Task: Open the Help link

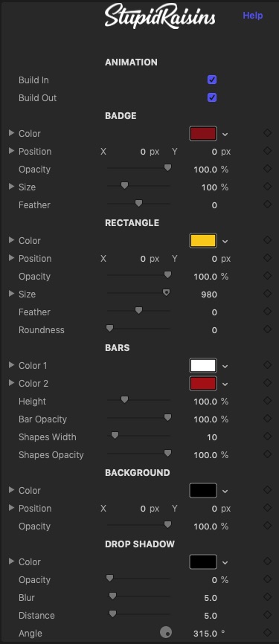Action: click(253, 16)
